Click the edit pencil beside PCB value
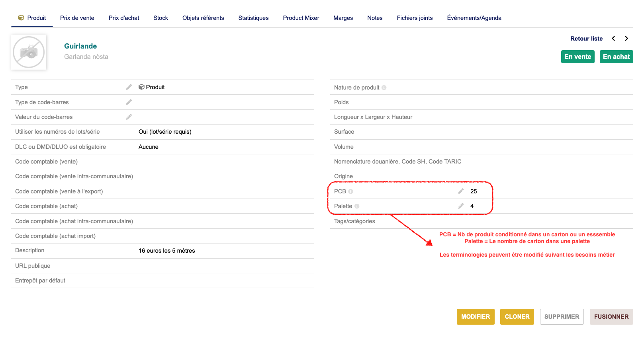The width and height of the screenshot is (644, 337). pyautogui.click(x=461, y=191)
